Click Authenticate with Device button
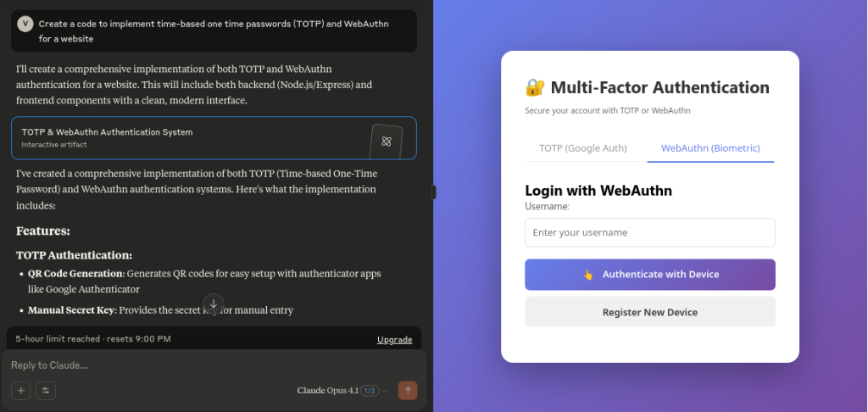Viewport: 868px width, 412px height. [649, 275]
